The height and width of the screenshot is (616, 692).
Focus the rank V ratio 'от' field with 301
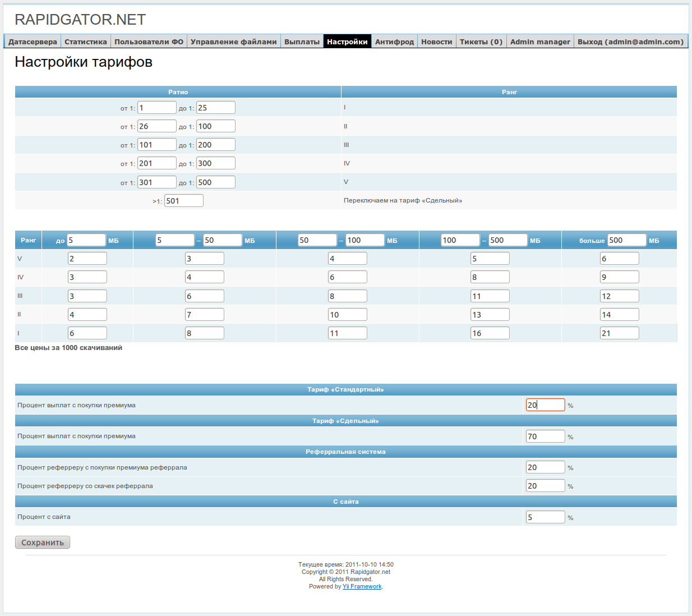coord(157,182)
